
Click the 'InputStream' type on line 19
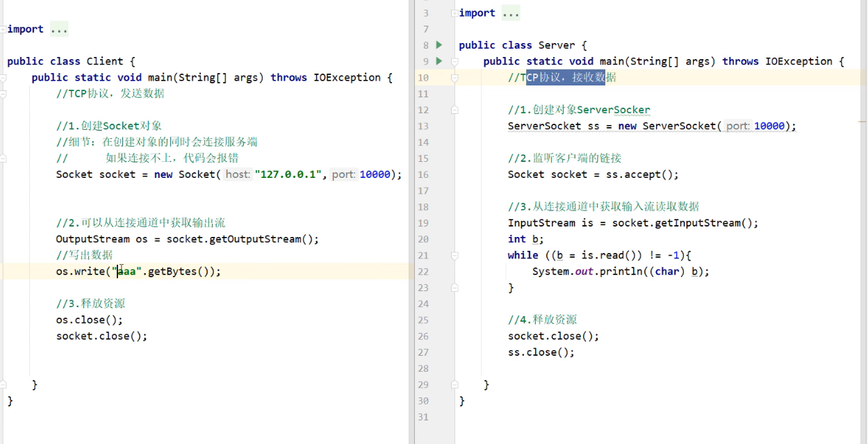point(541,223)
